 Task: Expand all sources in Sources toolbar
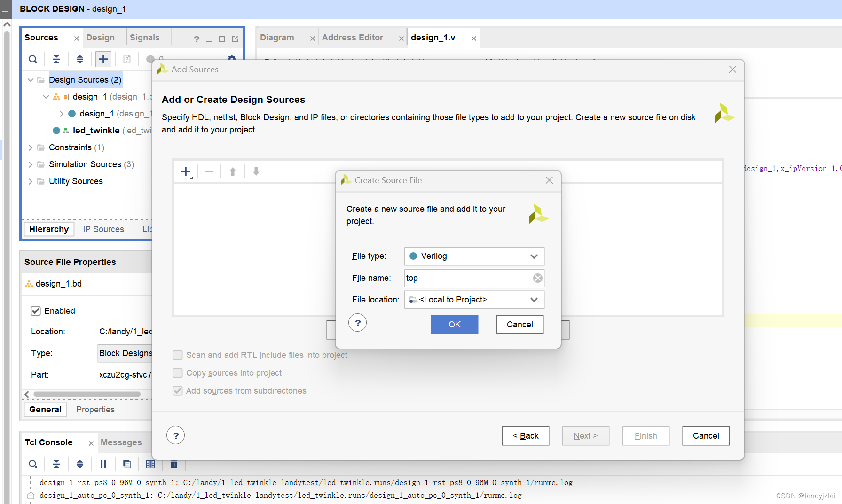click(80, 59)
